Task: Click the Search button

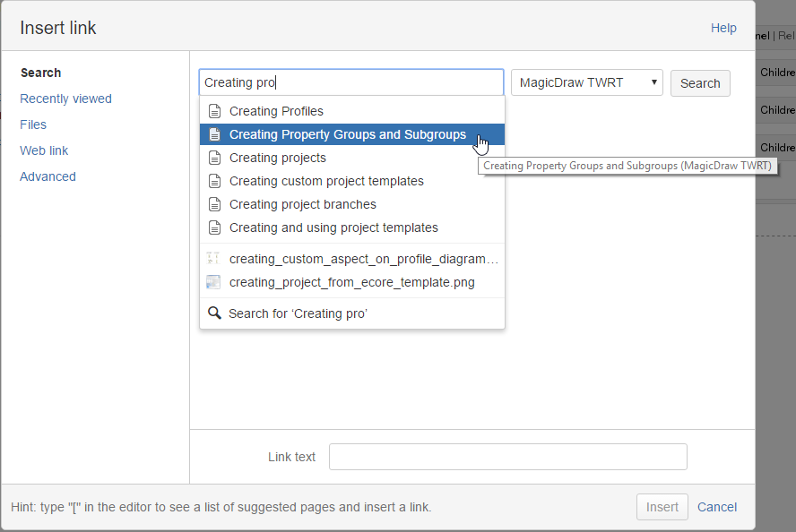Action: [700, 83]
